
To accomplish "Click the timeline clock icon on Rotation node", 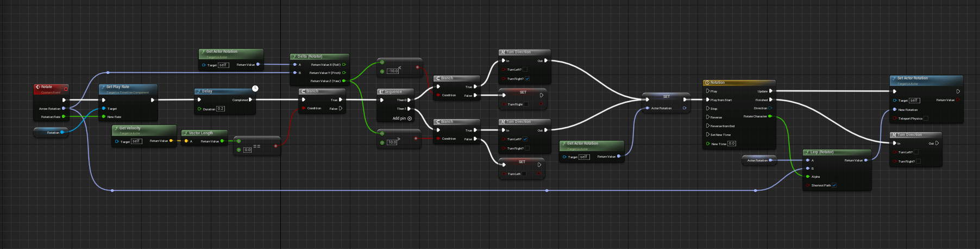I will click(x=707, y=83).
